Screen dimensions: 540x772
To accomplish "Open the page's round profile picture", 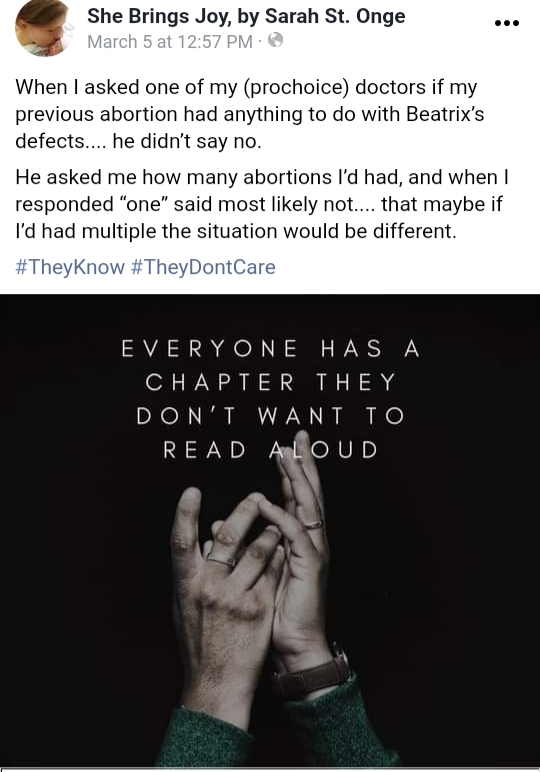I will point(44,26).
